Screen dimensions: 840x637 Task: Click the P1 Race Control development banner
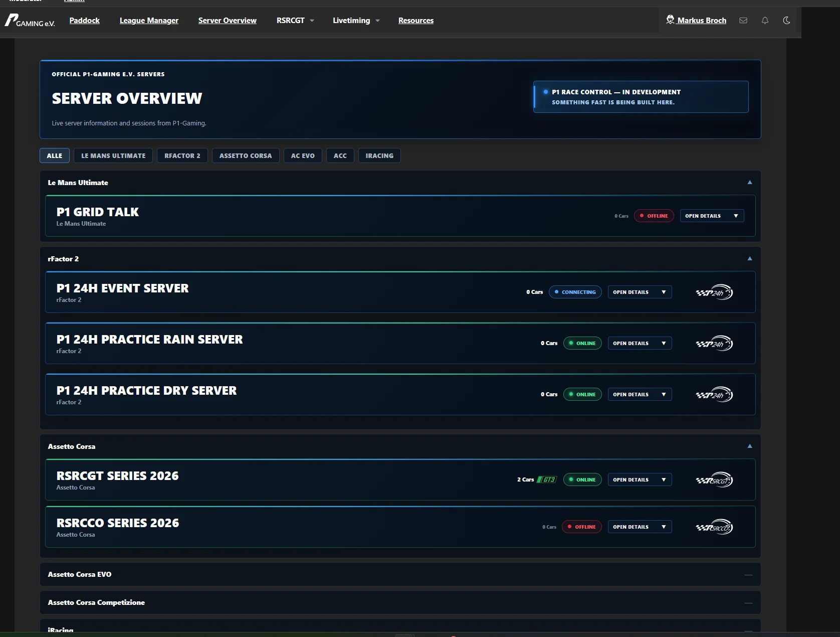pyautogui.click(x=641, y=97)
